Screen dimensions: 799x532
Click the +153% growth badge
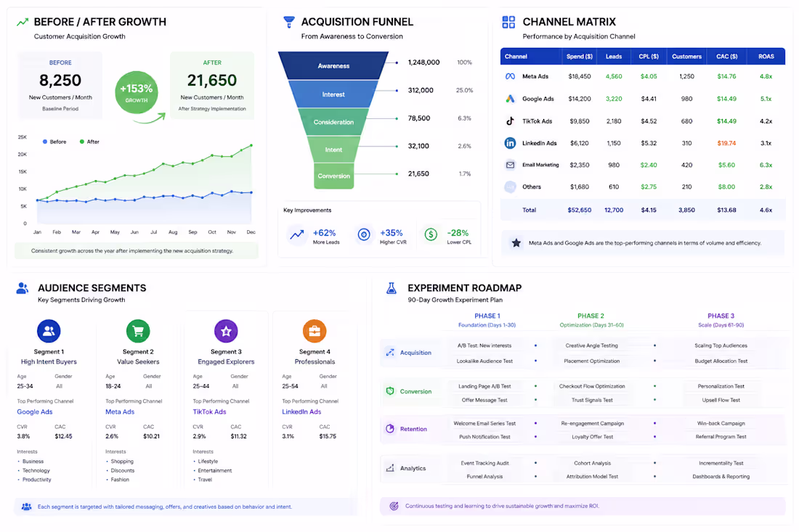[x=137, y=92]
